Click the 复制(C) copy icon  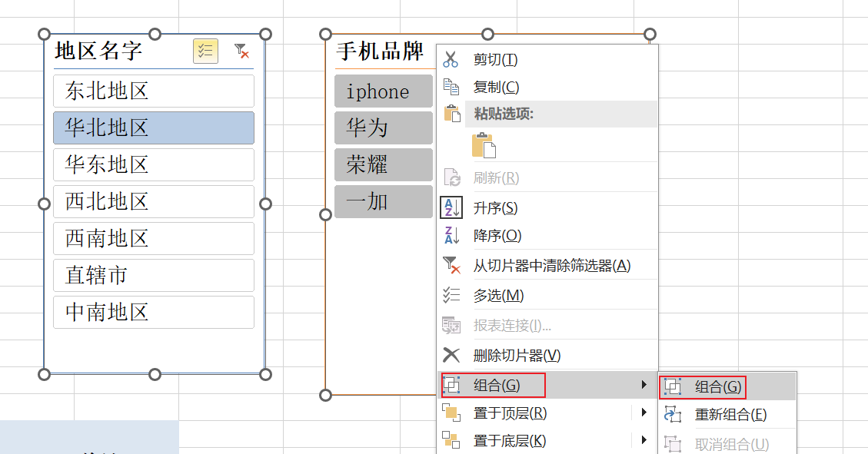[x=451, y=87]
